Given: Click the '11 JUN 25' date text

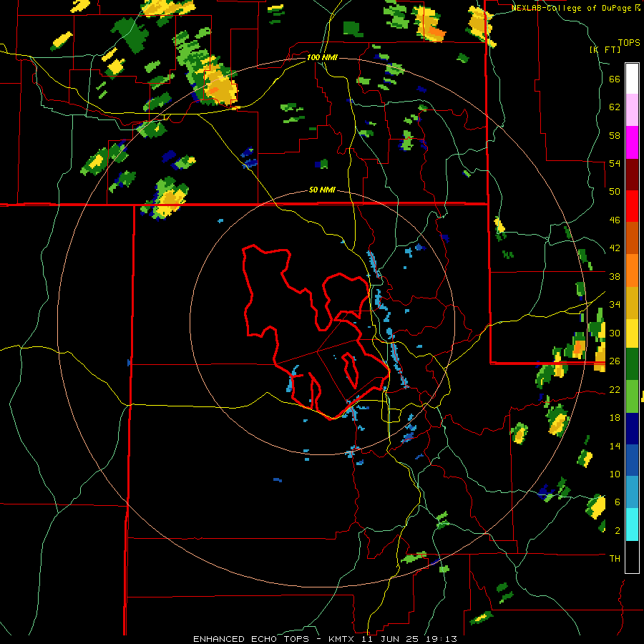Looking at the screenshot, I should (x=391, y=639).
